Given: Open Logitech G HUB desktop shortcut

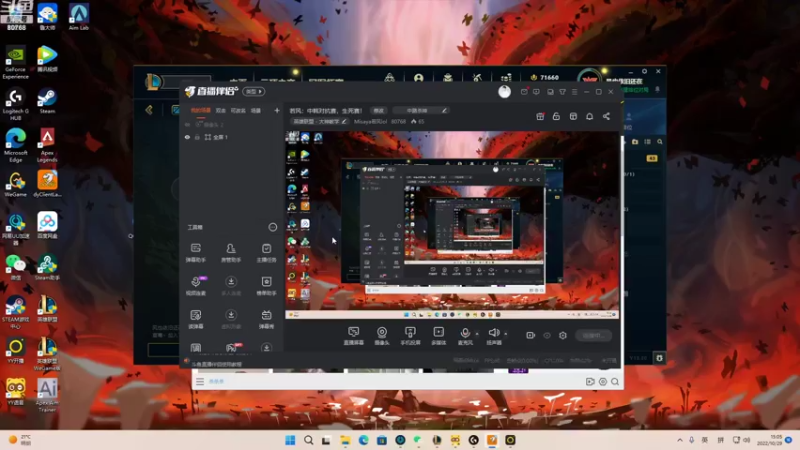Looking at the screenshot, I should (15, 105).
